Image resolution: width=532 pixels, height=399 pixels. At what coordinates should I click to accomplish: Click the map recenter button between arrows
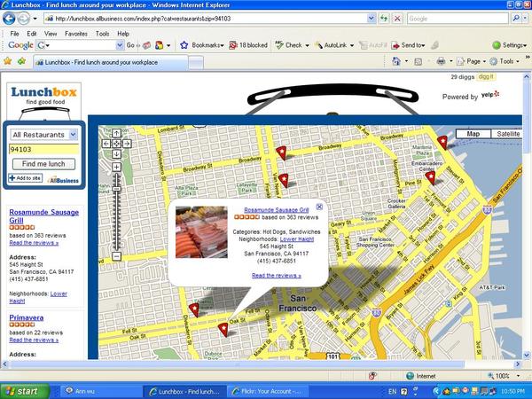(116, 144)
